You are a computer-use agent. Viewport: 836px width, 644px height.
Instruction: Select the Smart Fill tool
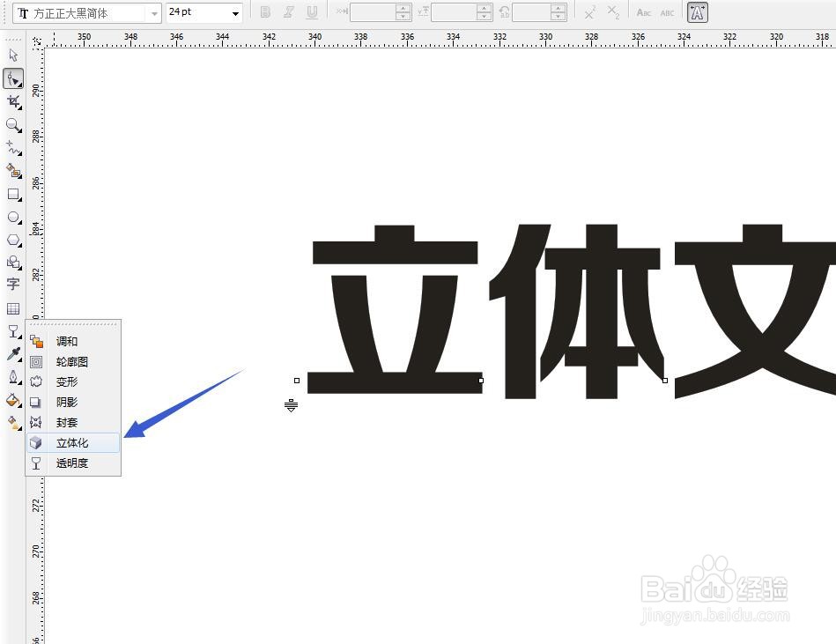13,171
